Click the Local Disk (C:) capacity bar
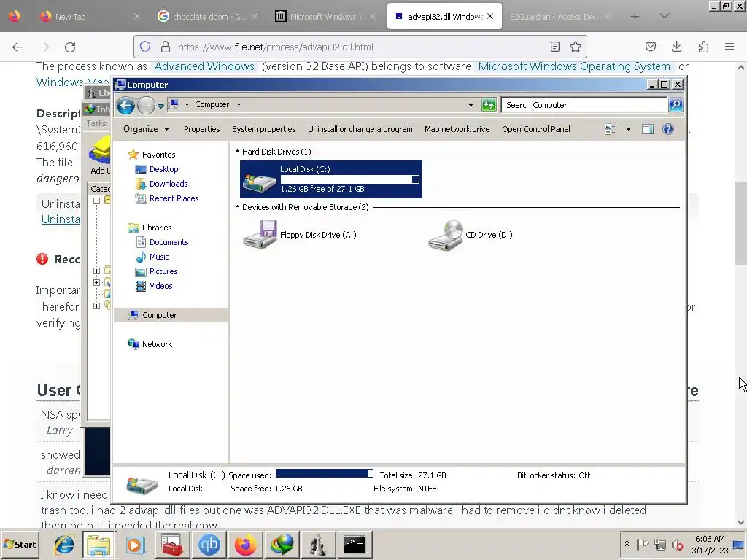 click(350, 179)
